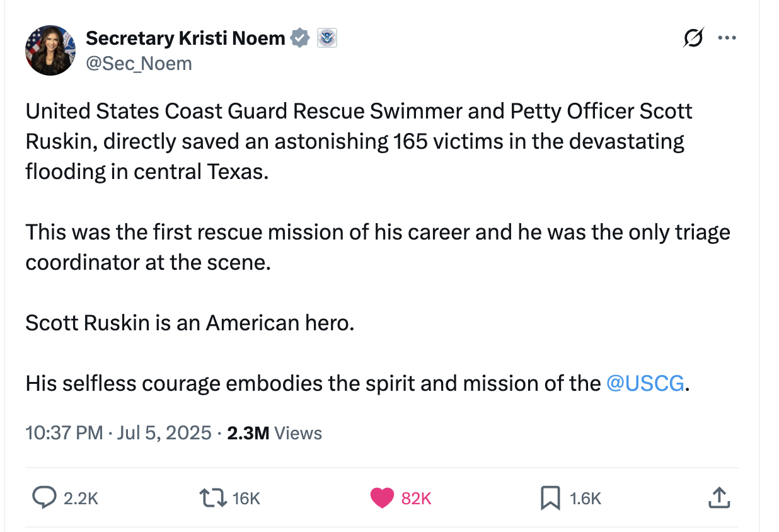Click the share upload icon
Image resolution: width=779 pixels, height=532 pixels.
pos(718,498)
